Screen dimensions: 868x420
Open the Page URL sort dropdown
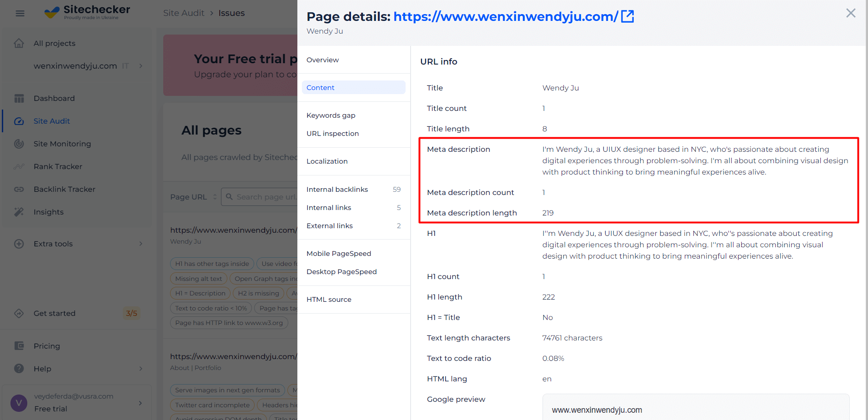[x=215, y=197]
